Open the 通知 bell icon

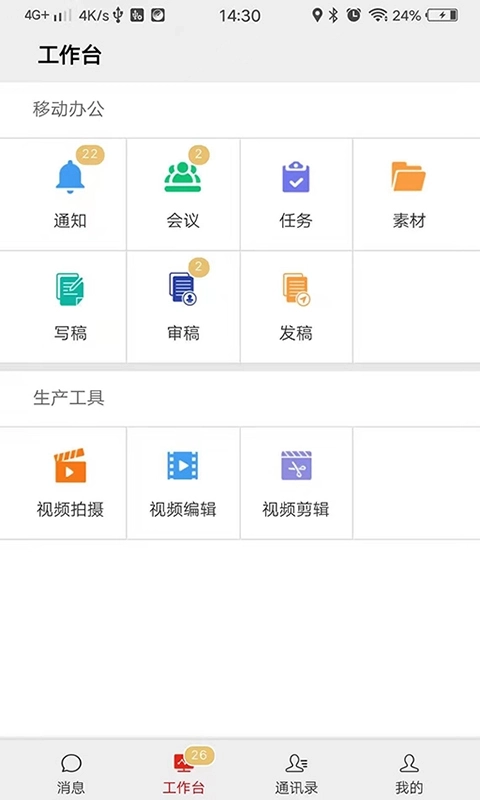pos(70,177)
